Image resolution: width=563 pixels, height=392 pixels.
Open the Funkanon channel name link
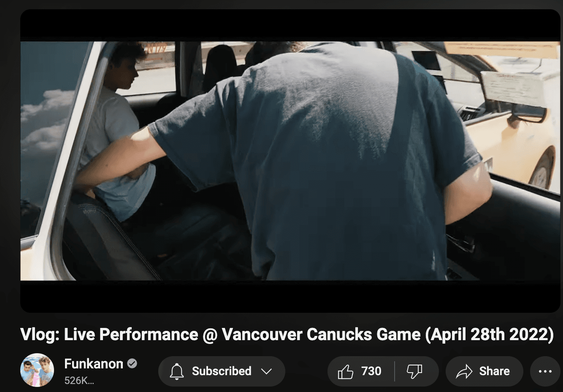click(94, 363)
